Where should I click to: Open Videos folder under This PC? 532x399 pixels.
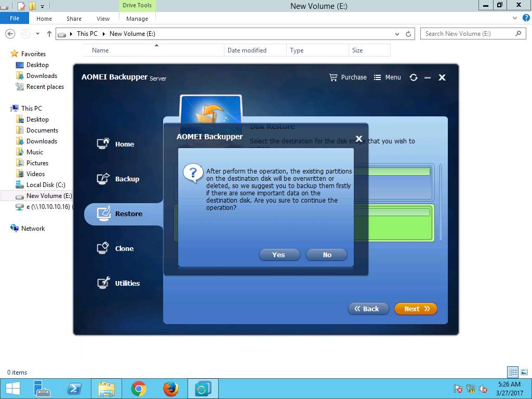[x=35, y=174]
